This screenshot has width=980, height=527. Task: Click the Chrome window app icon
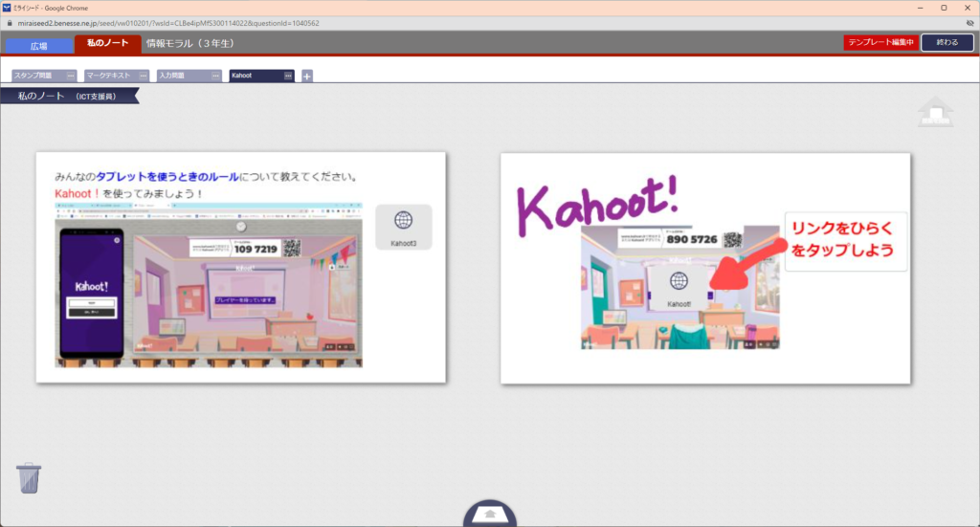pyautogui.click(x=7, y=8)
